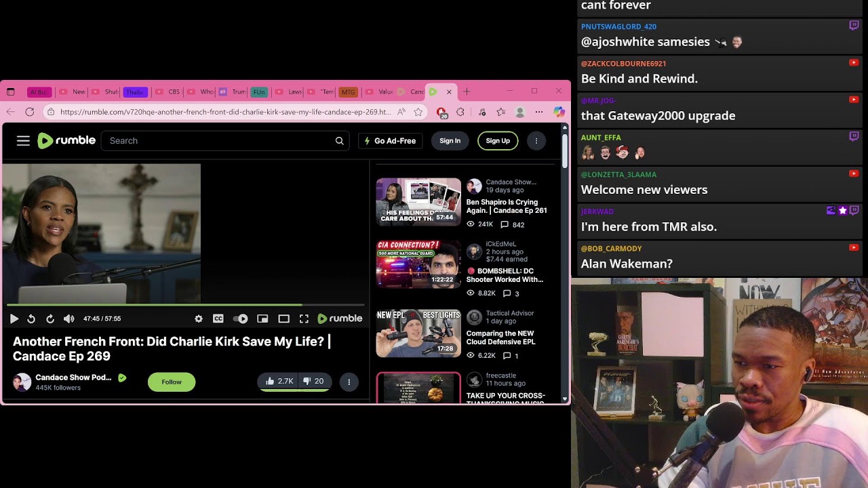
Task: Open the Candace Show Pod... channel name link
Action: pyautogui.click(x=73, y=378)
